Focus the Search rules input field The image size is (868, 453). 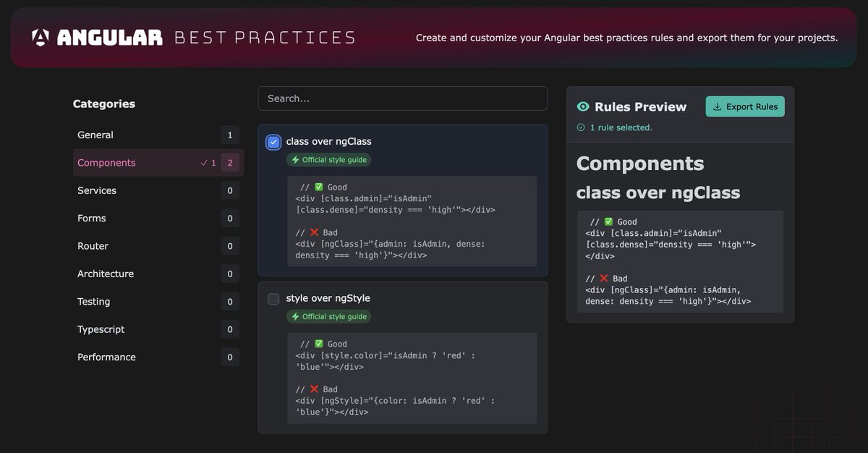[403, 98]
